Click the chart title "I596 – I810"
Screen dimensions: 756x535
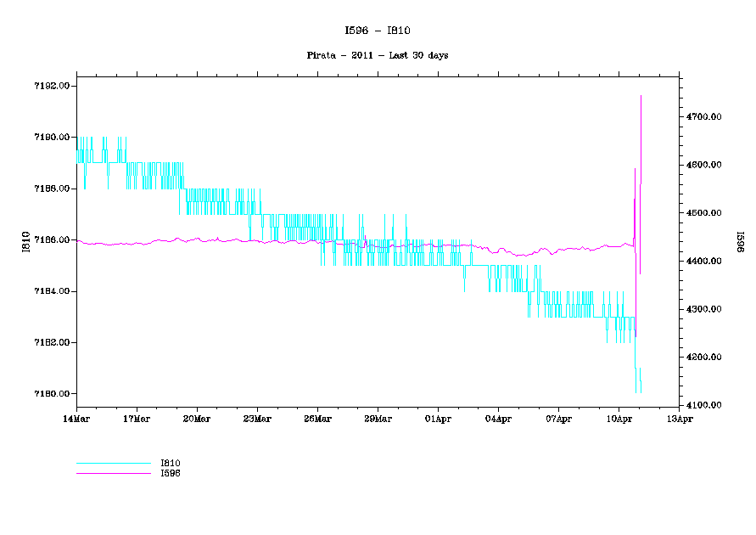(378, 31)
